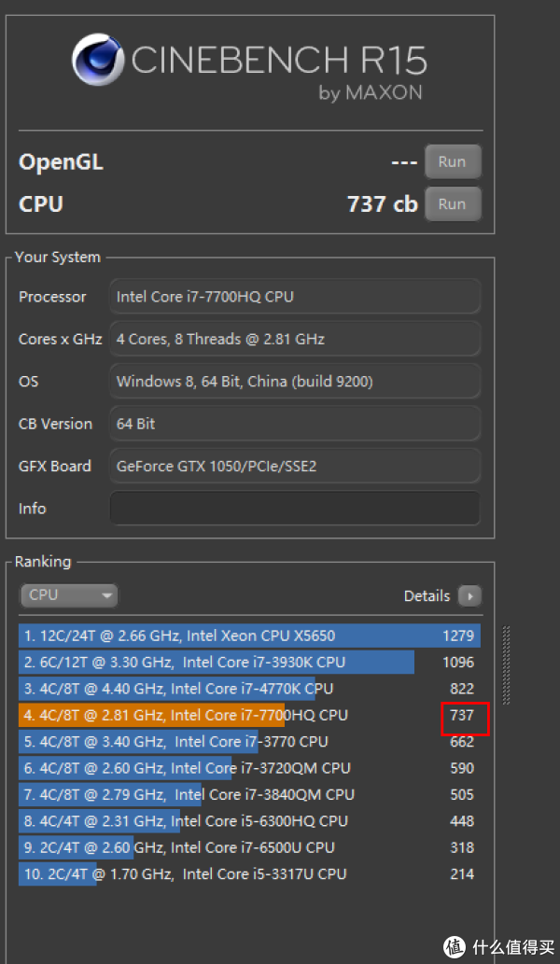Select the Cores x GHz field value
560x964 pixels.
295,339
